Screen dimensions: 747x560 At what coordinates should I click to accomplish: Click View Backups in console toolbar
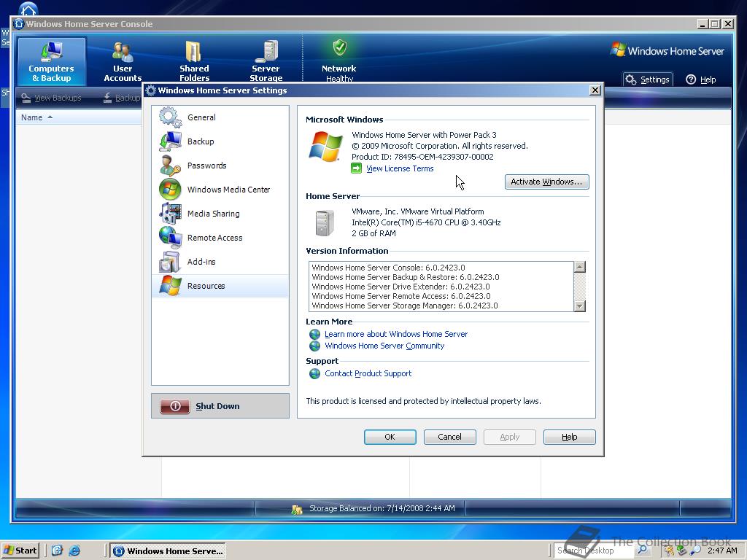[x=52, y=98]
